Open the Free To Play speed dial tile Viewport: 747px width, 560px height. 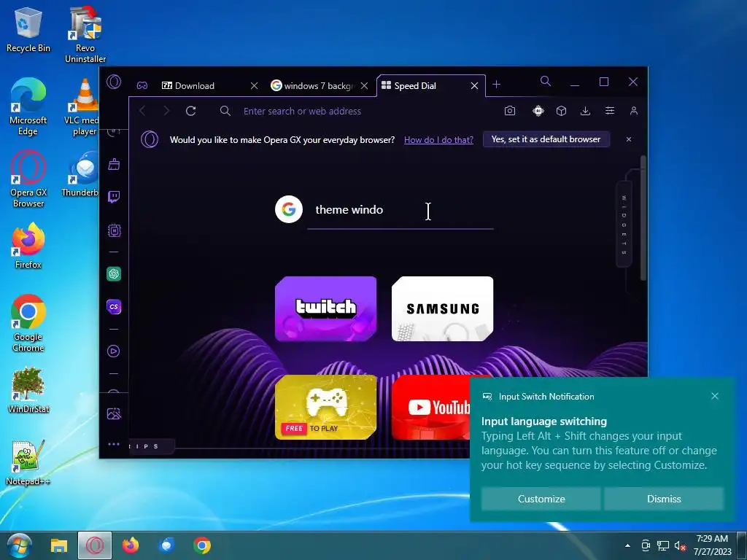pos(326,407)
